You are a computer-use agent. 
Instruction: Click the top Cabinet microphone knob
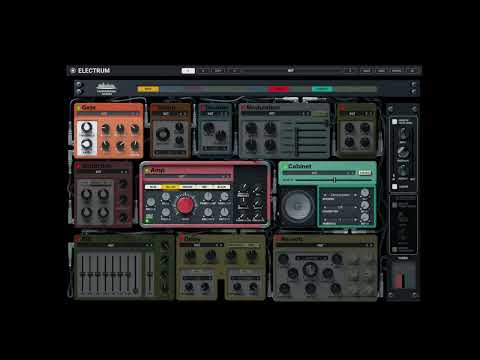365,193
